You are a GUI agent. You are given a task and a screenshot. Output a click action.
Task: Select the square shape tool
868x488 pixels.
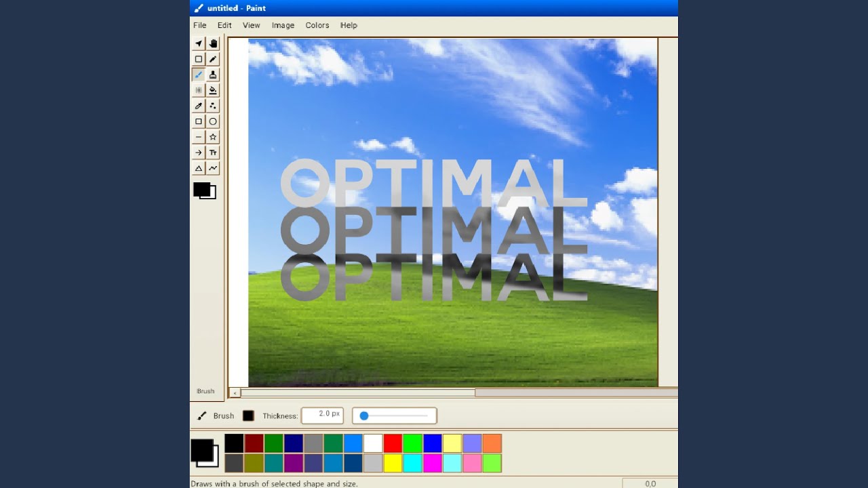199,121
